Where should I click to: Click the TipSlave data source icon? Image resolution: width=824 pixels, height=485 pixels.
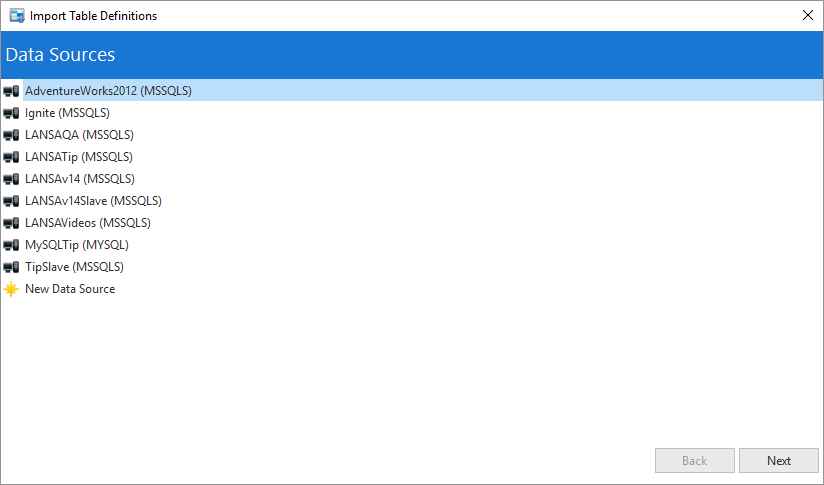[x=11, y=267]
